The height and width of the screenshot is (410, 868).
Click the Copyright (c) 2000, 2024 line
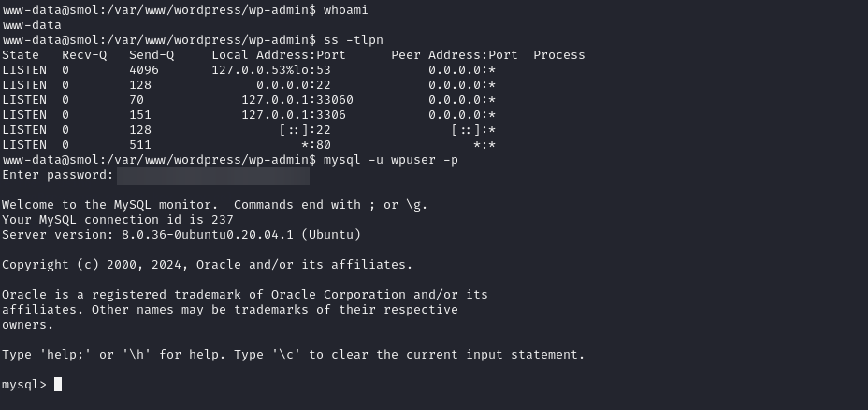[206, 265]
